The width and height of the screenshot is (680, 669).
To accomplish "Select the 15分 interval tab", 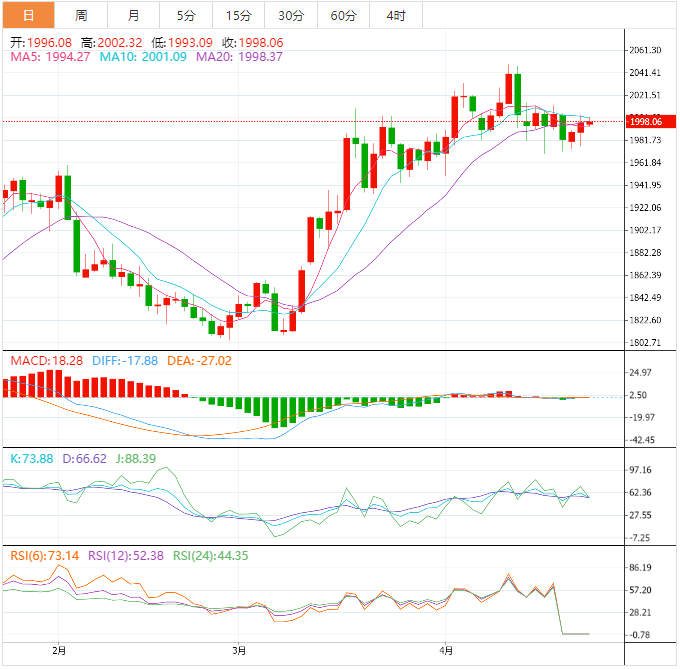I will (238, 15).
